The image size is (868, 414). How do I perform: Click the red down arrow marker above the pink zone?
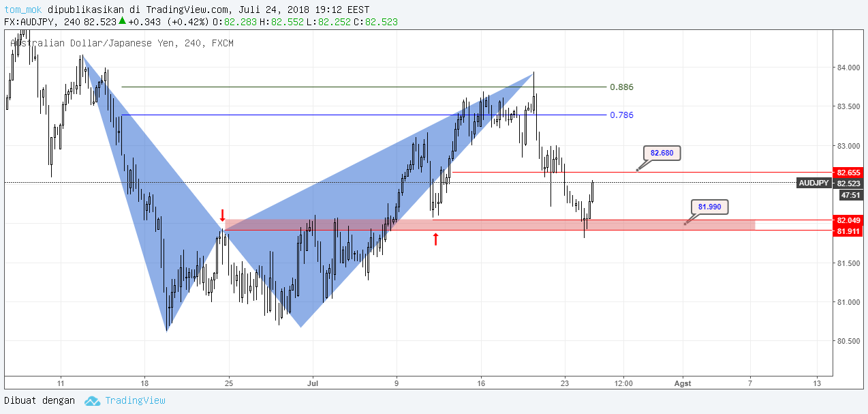[222, 216]
